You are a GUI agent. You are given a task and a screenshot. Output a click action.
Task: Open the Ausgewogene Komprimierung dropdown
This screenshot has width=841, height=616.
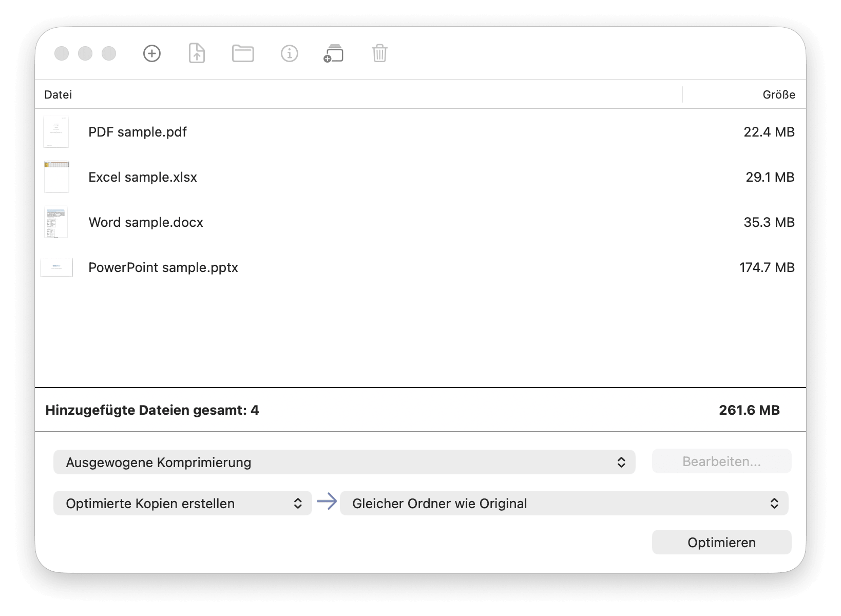click(345, 462)
